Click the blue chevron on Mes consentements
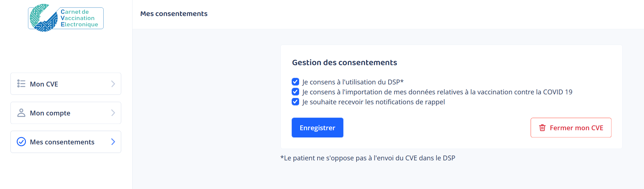Viewport: 644px width, 189px height. tap(113, 142)
